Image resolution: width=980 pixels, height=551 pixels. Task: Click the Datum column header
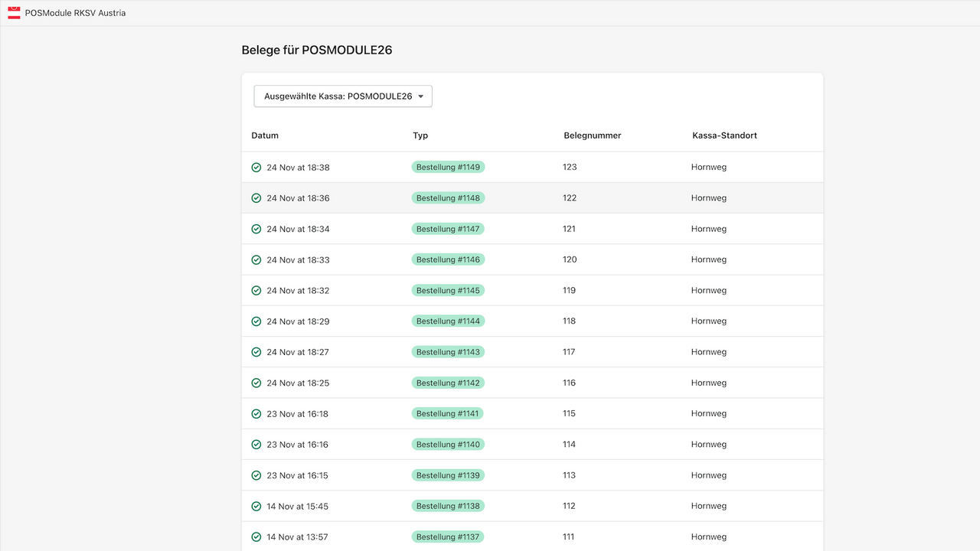click(265, 135)
